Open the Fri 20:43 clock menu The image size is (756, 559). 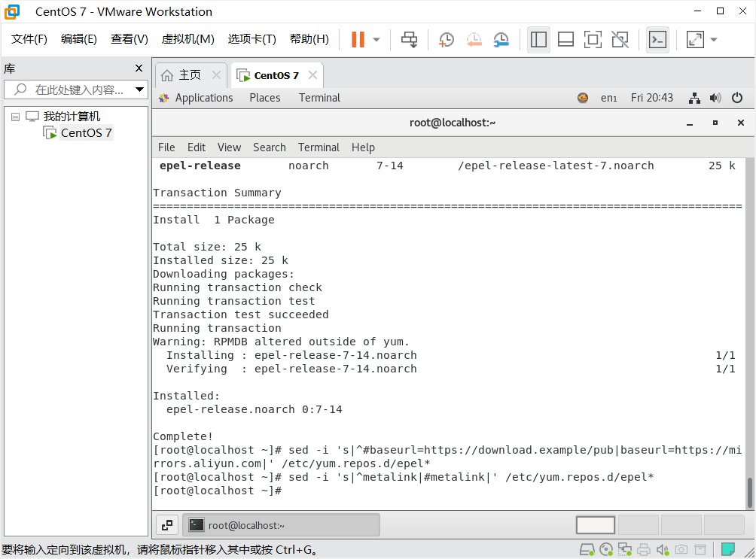pos(652,98)
